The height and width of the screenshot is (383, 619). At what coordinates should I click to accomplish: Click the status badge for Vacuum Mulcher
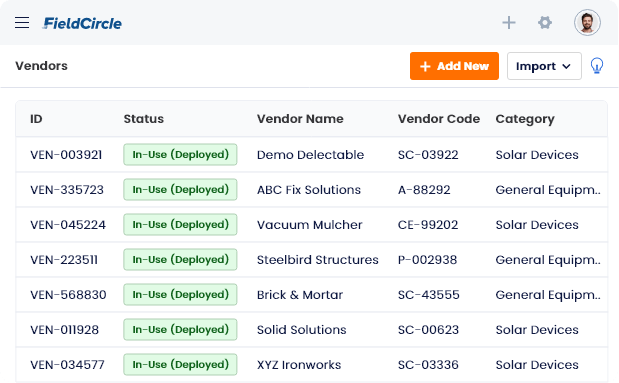180,224
